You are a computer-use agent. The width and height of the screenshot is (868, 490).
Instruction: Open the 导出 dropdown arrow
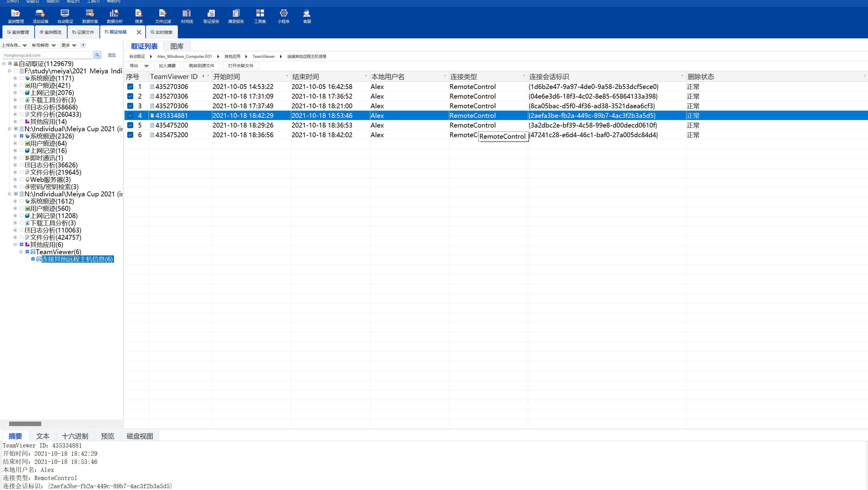pyautogui.click(x=146, y=66)
